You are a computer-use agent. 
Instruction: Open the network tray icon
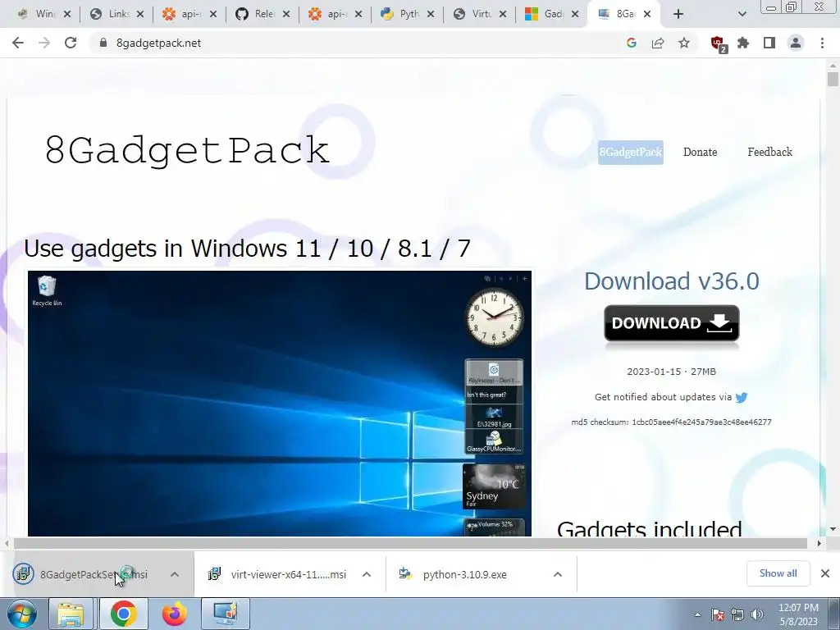pos(737,614)
